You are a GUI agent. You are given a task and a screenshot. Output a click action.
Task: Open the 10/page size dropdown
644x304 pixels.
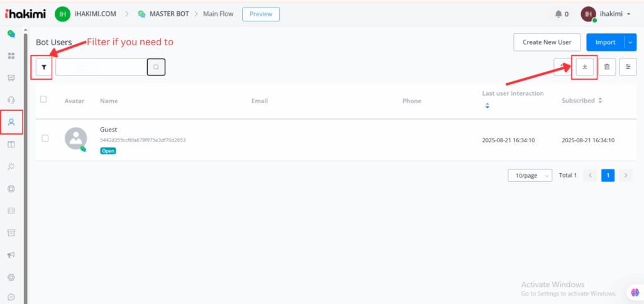coord(530,176)
